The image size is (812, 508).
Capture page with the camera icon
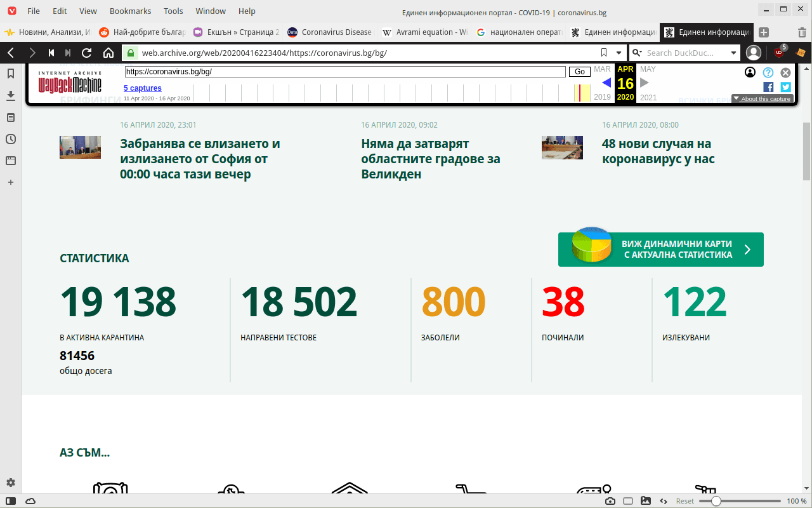pyautogui.click(x=610, y=501)
